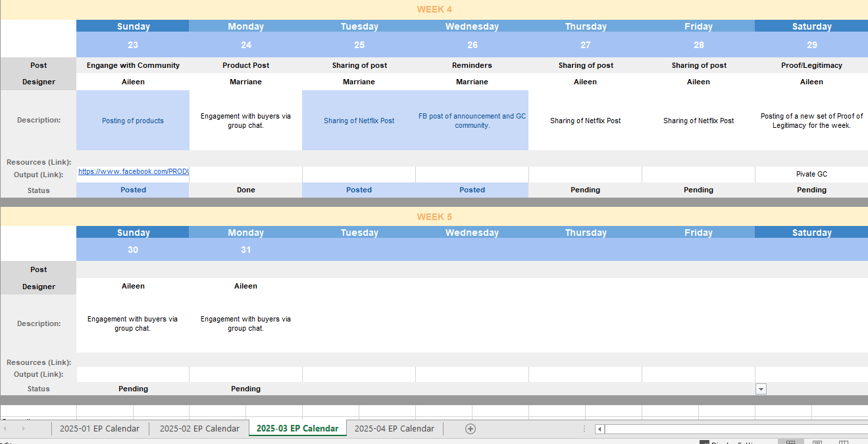Select the WEEK 5 header banner

(x=434, y=217)
